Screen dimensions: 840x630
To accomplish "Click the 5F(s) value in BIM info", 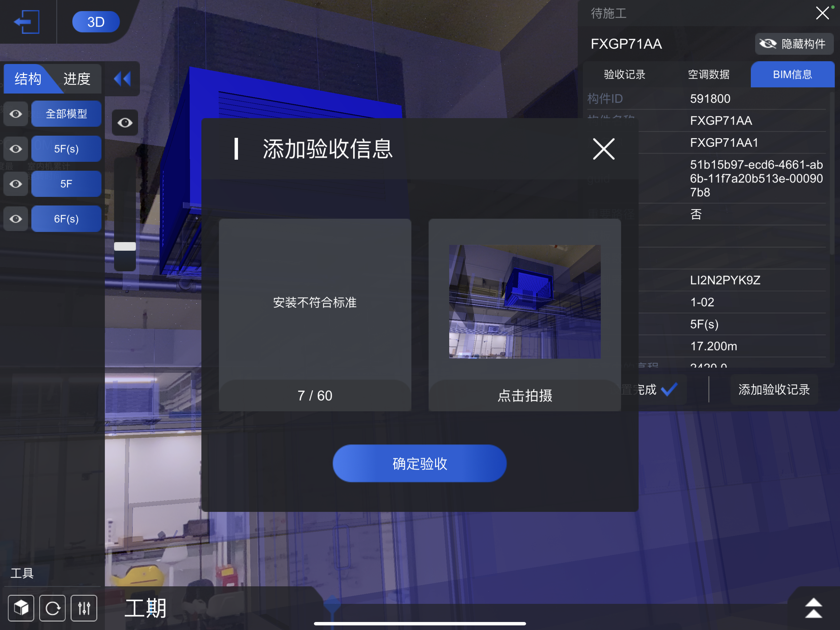I will coord(704,324).
